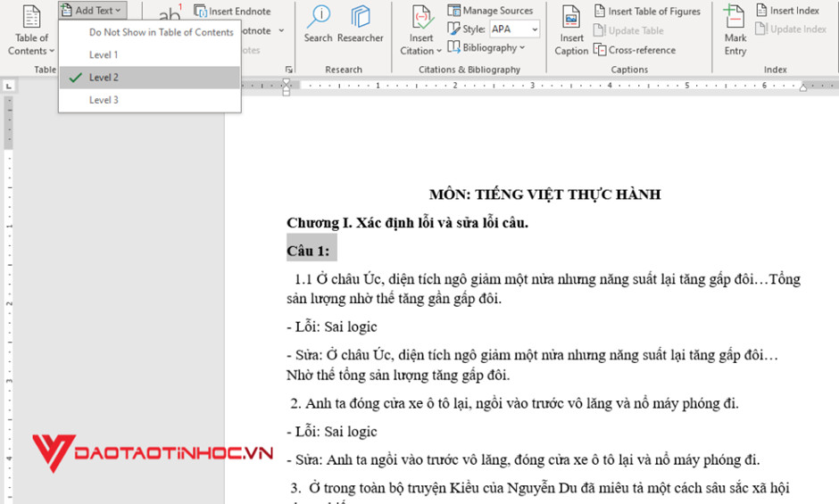Image resolution: width=839 pixels, height=504 pixels.
Task: Open the Table of Contents button
Action: pyautogui.click(x=31, y=30)
